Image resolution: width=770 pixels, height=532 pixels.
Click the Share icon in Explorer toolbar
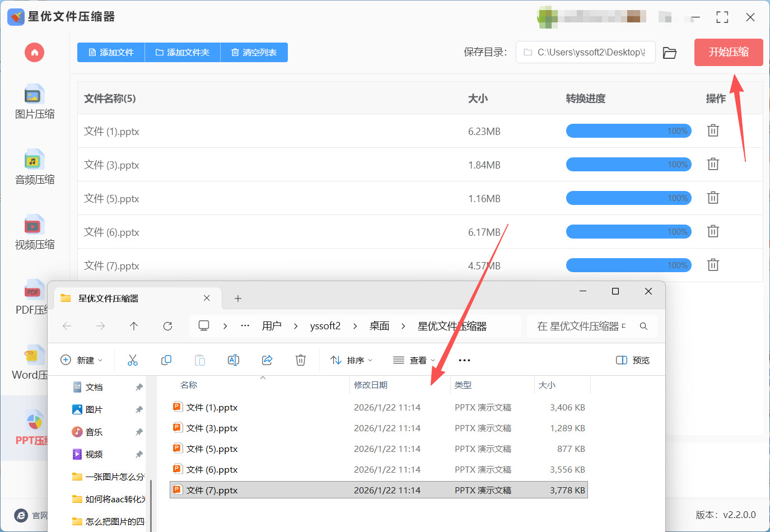click(x=267, y=360)
